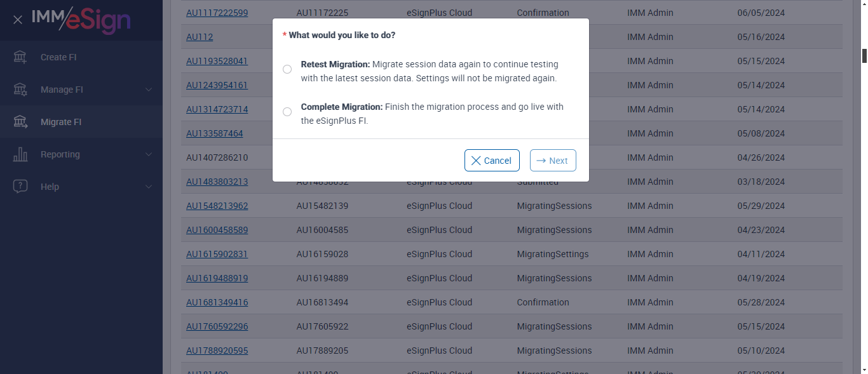Open the AU1548213962 link
Screen dimensions: 868x374
(217, 206)
